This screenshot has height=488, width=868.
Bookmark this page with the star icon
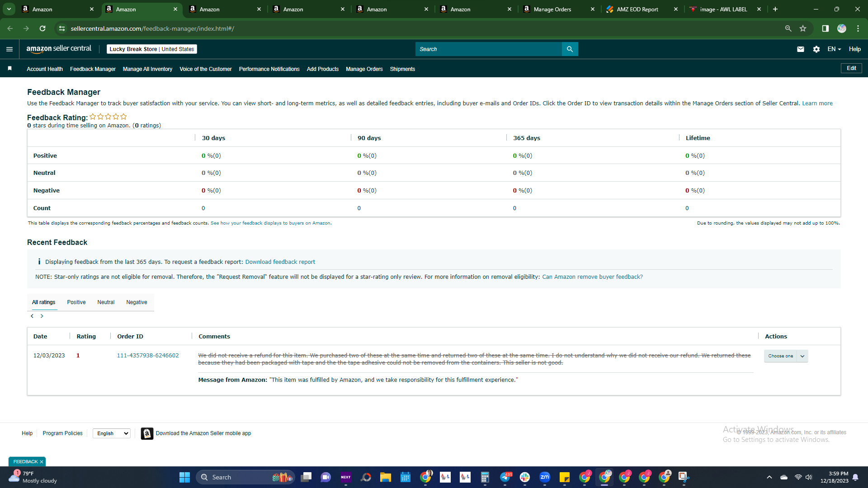tap(803, 28)
